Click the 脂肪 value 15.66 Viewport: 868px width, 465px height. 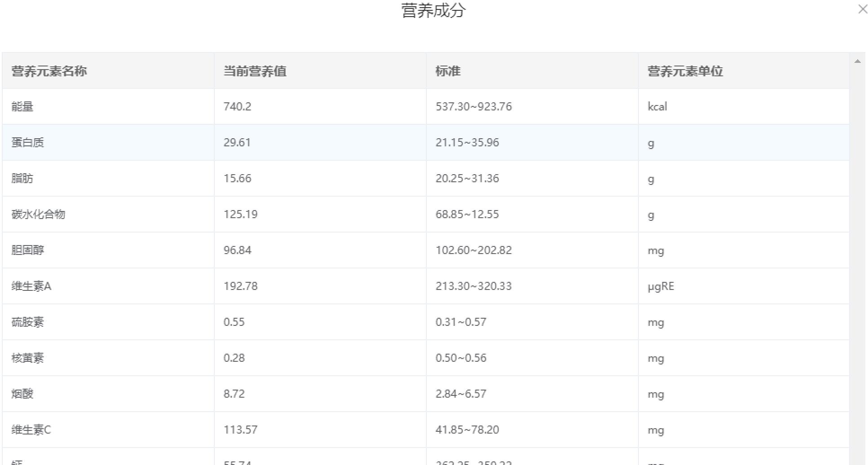click(x=237, y=179)
